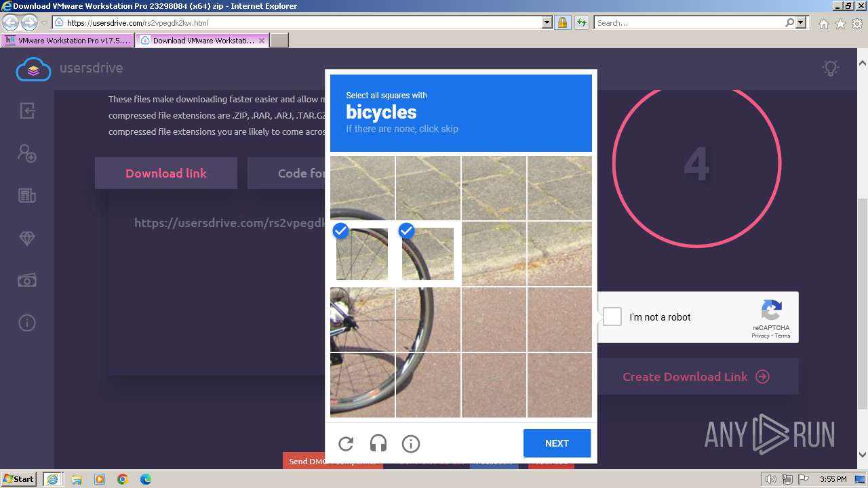The height and width of the screenshot is (488, 868).
Task: Open Chrome from the taskbar
Action: (x=123, y=479)
